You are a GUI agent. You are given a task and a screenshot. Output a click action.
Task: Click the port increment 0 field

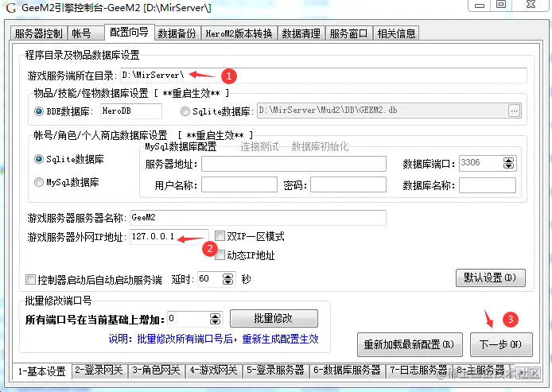[x=189, y=319]
